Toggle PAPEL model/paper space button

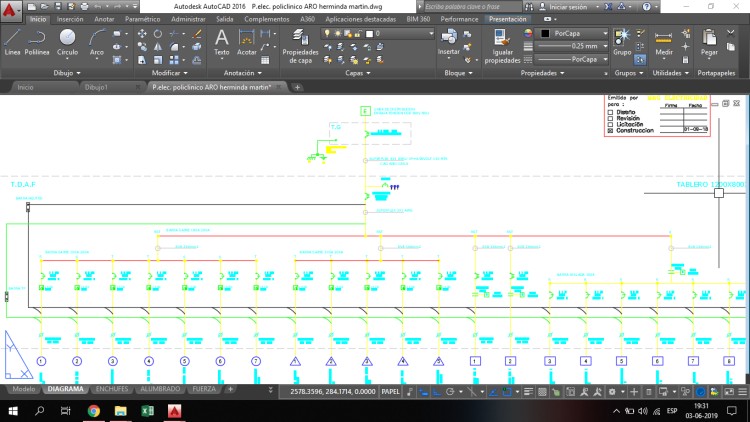(x=390, y=391)
